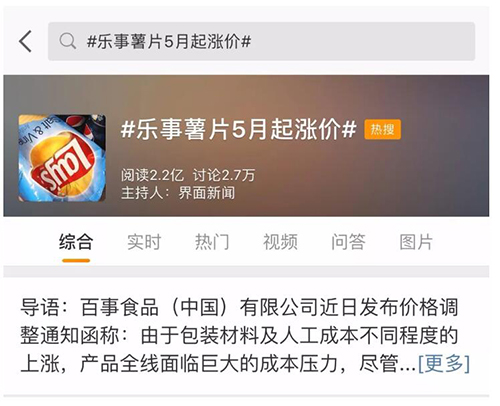Open the host 界面新闻 profile link
500x406 pixels.
tap(207, 193)
